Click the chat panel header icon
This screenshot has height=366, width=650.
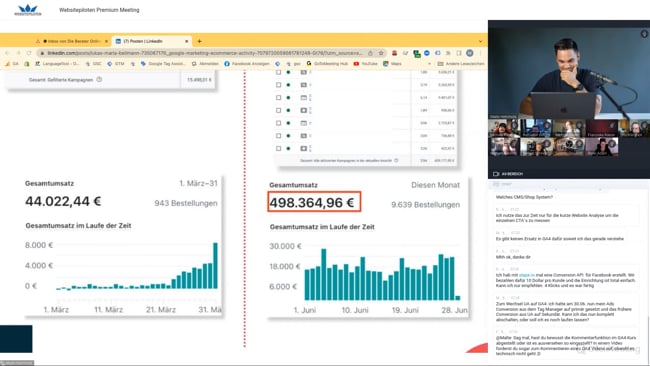tap(496, 184)
